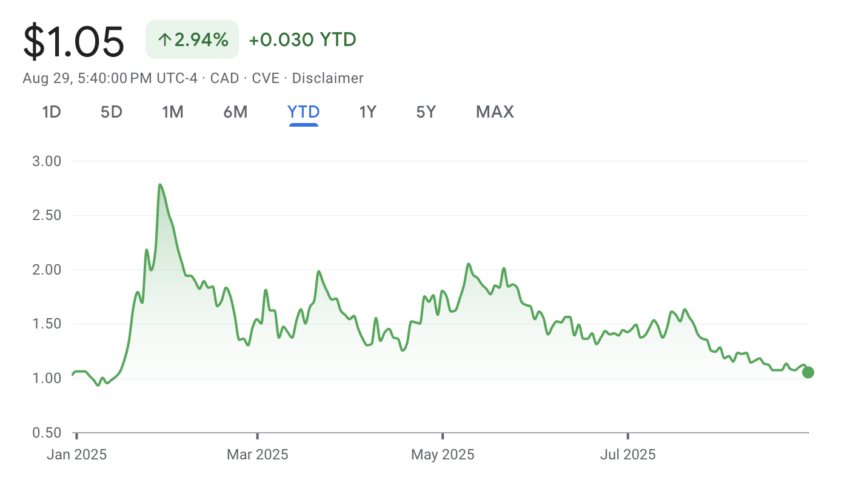This screenshot has height=480, width=850.
Task: Show the 1Y price history
Action: 367,112
